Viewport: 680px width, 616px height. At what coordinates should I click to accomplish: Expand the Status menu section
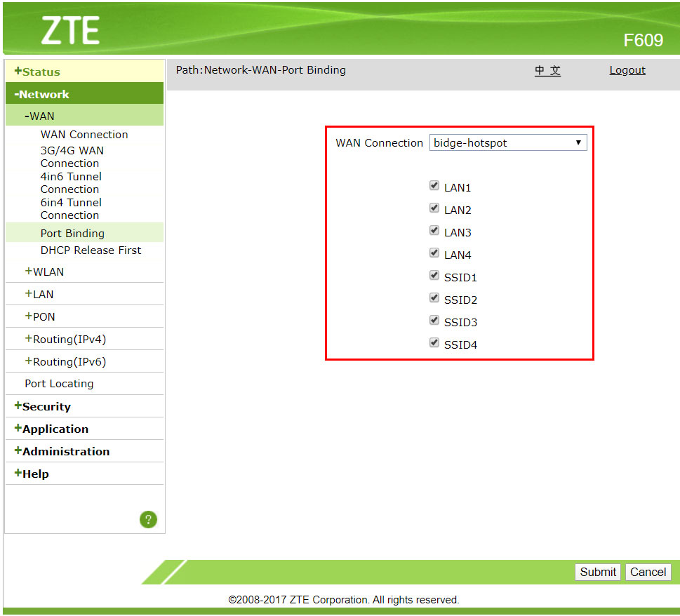(85, 72)
